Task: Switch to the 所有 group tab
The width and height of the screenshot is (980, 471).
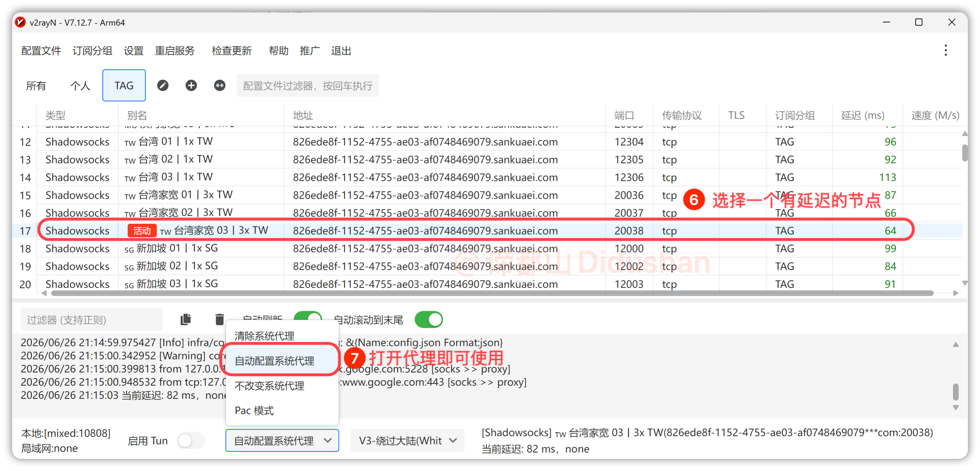Action: pyautogui.click(x=36, y=86)
